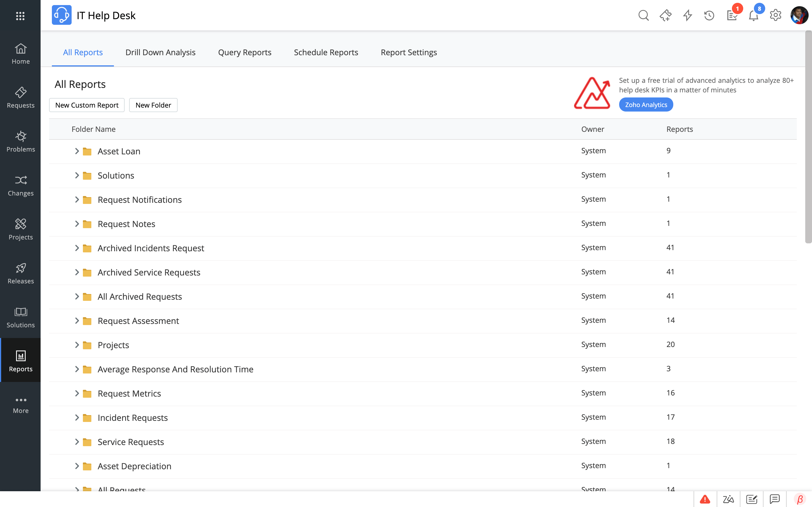The image size is (812, 507).
Task: Click the vertical page scrollbar
Action: 808,137
